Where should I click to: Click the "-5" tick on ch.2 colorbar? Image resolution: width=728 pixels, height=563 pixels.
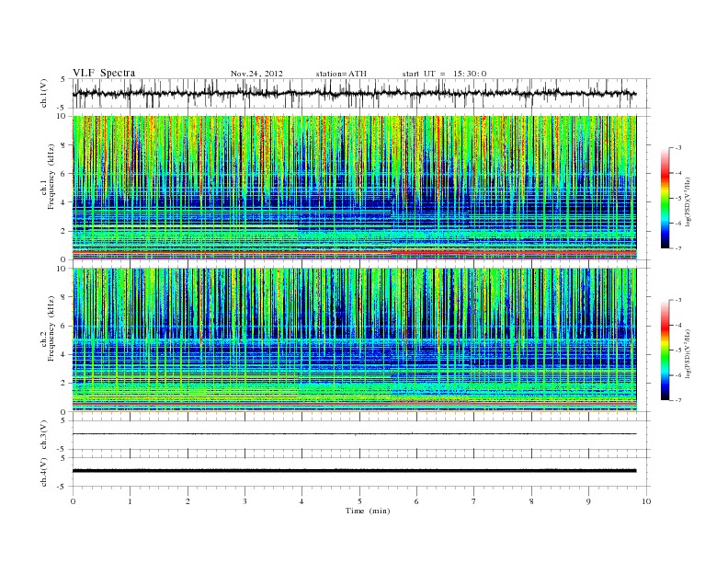(x=677, y=350)
